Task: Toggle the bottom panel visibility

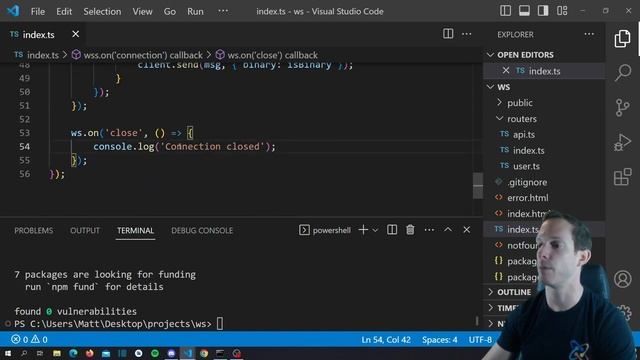Action: pyautogui.click(x=524, y=11)
